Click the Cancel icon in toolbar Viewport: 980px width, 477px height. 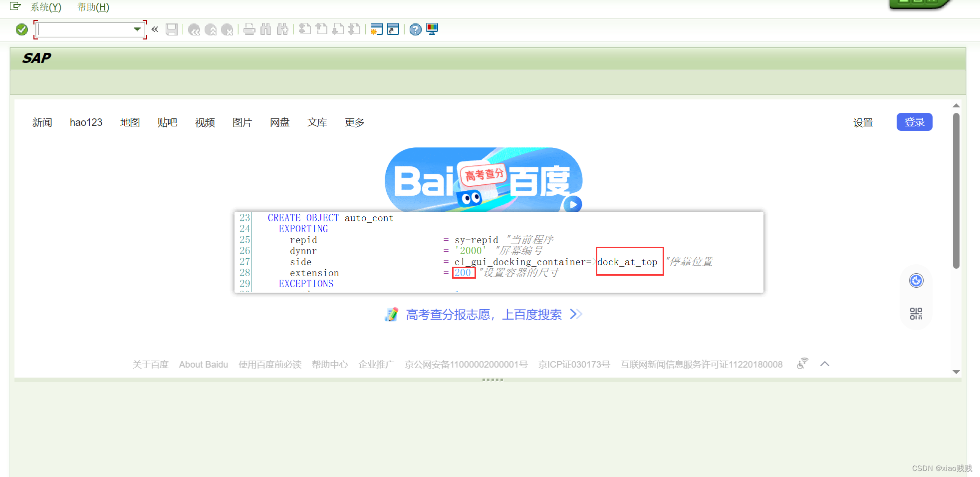coord(227,29)
